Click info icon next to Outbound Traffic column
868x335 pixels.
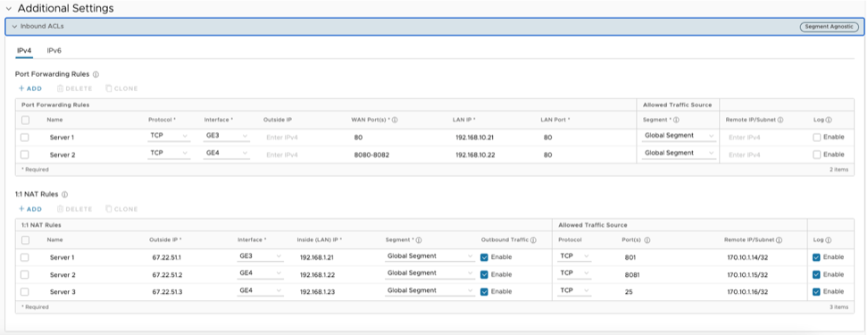533,240
